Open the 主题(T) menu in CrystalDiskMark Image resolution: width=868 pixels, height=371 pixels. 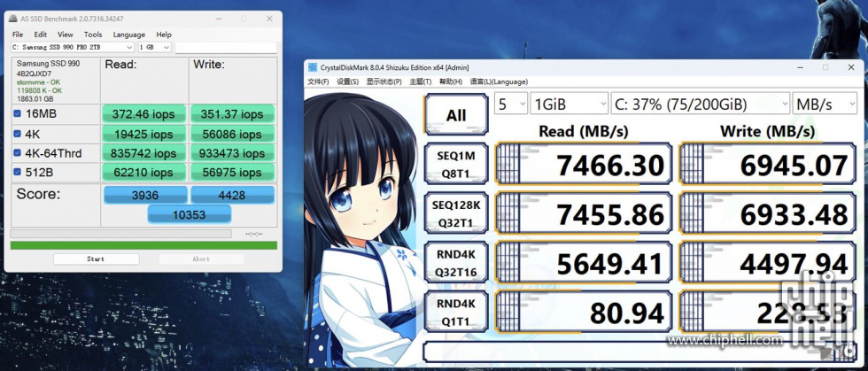tap(420, 82)
